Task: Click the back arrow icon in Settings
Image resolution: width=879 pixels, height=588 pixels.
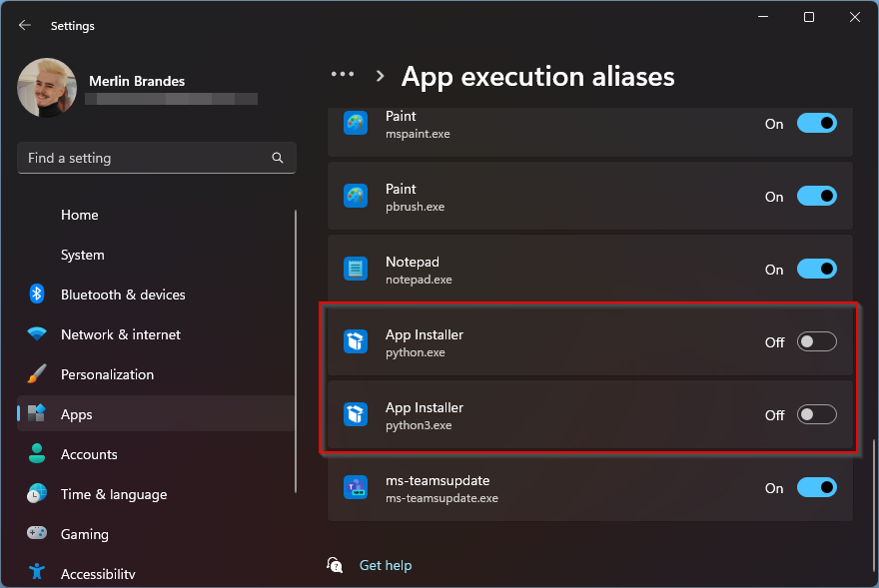Action: click(25, 25)
